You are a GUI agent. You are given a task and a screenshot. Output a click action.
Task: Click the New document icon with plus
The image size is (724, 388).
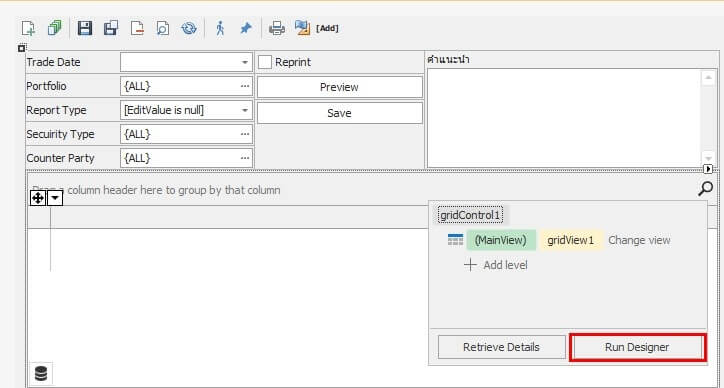[x=29, y=28]
